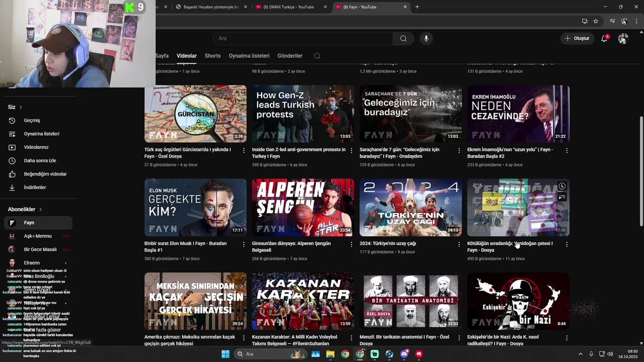Open Beğendiğim videolar in sidebar
644x362 pixels.
pyautogui.click(x=38, y=174)
